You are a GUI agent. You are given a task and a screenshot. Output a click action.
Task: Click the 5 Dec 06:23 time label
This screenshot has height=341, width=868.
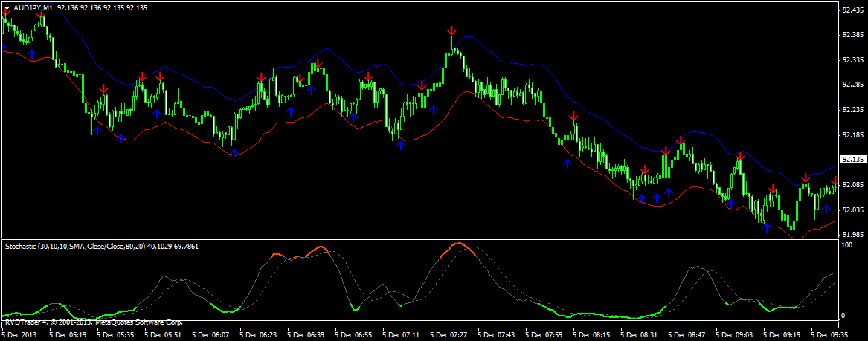(x=258, y=334)
